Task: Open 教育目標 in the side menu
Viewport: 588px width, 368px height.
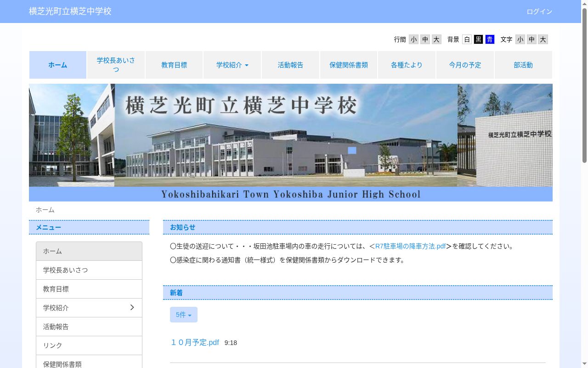Action: coord(89,289)
